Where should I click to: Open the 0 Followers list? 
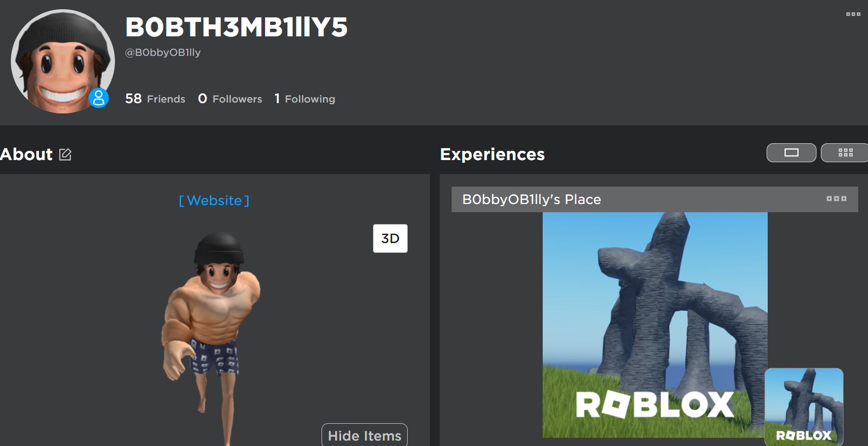230,99
